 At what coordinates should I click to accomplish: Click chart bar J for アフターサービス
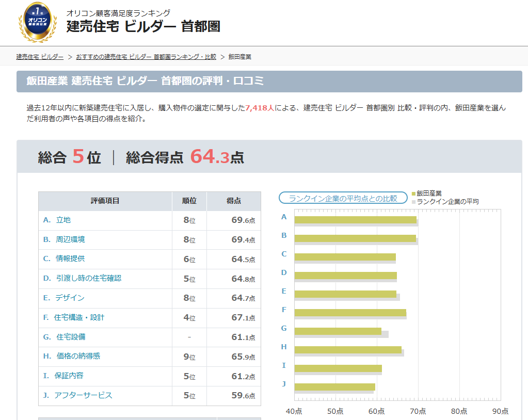coord(335,387)
